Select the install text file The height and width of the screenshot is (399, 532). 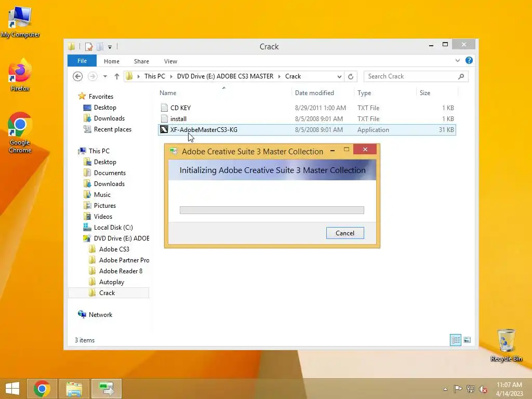(x=307, y=119)
